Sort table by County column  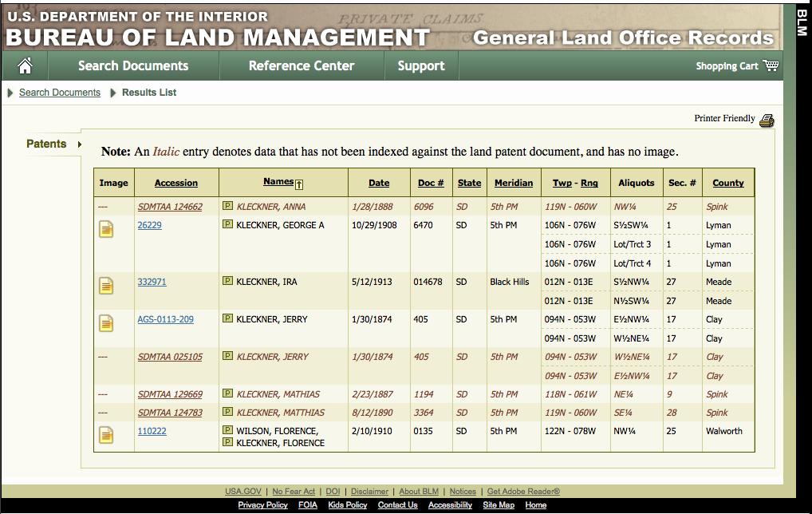tap(727, 183)
